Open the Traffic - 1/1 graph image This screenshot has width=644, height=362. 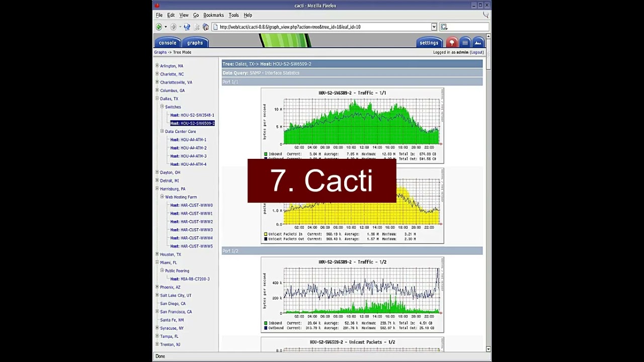(352, 125)
